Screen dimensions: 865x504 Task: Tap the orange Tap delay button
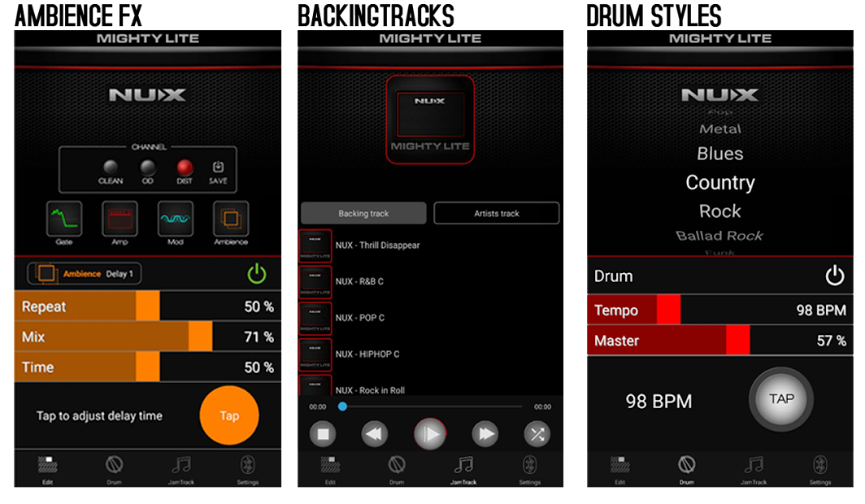pos(229,415)
